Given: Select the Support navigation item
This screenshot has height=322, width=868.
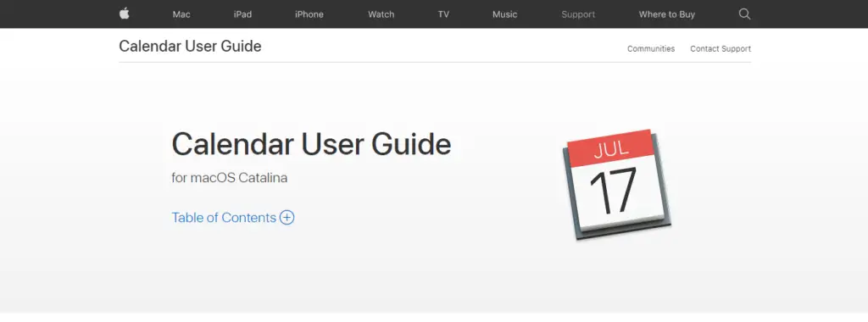Looking at the screenshot, I should point(578,14).
